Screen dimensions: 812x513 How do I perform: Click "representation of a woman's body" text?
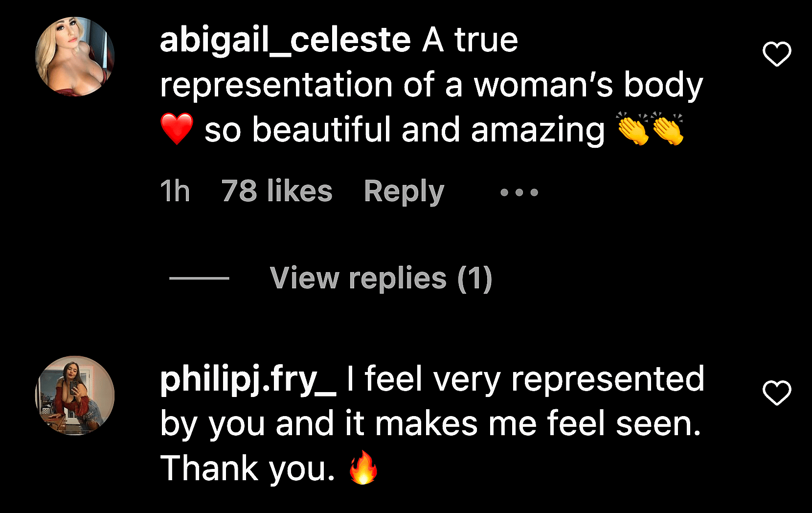pyautogui.click(x=430, y=85)
